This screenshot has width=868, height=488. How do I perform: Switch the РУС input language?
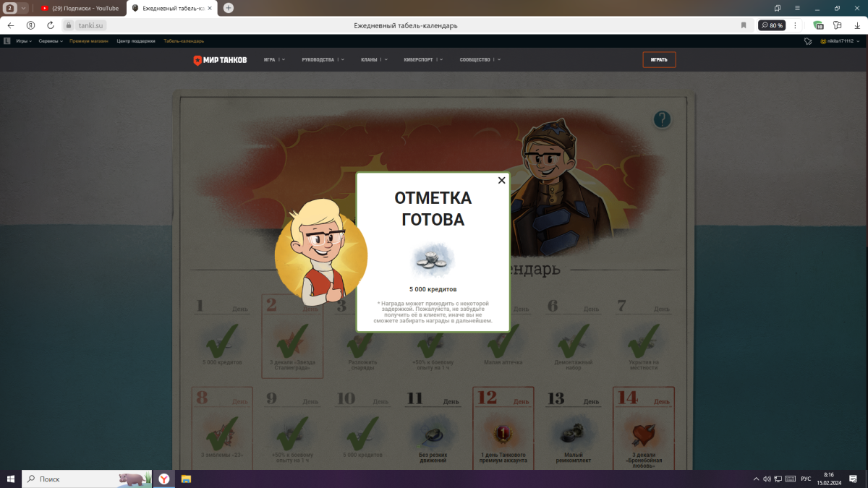click(x=806, y=479)
